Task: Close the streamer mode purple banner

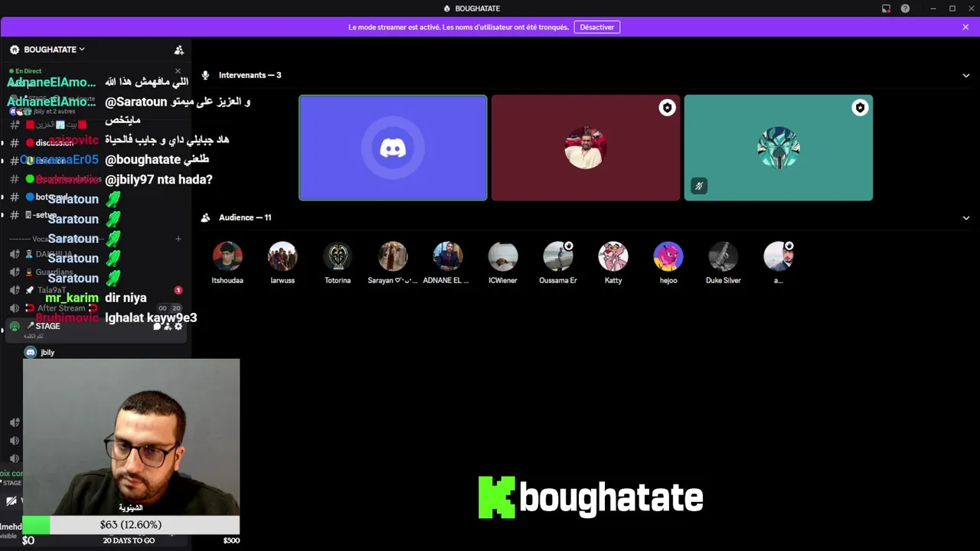Action: click(x=965, y=27)
